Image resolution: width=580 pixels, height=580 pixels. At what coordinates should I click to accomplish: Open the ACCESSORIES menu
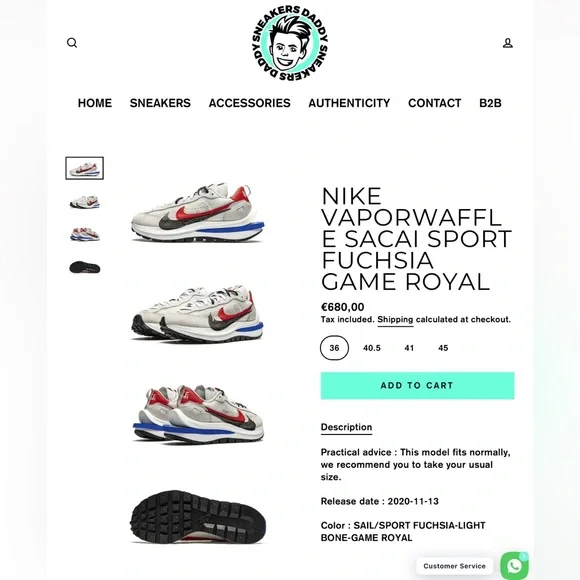tap(250, 103)
